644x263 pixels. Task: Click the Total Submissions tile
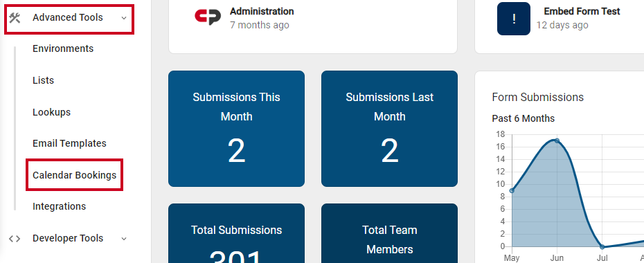(237, 233)
